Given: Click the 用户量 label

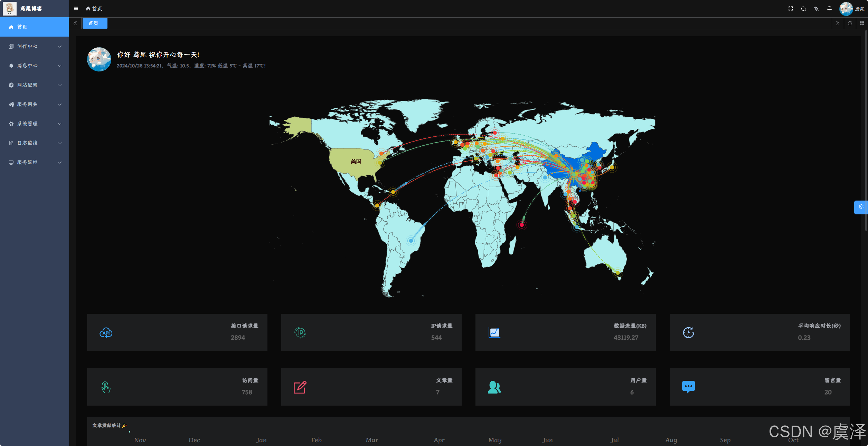Looking at the screenshot, I should (x=639, y=380).
